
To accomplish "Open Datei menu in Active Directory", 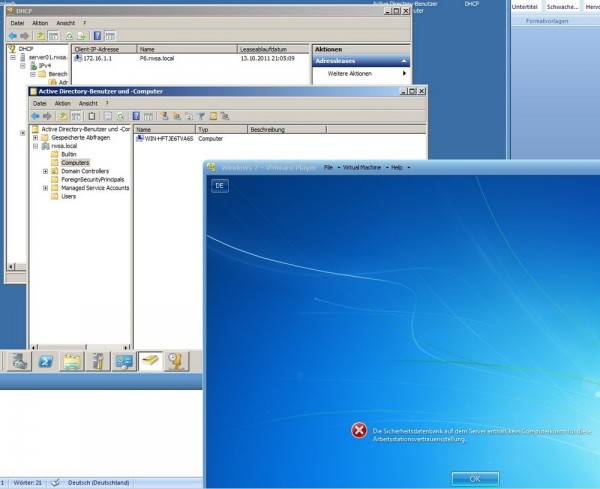I will pos(39,104).
